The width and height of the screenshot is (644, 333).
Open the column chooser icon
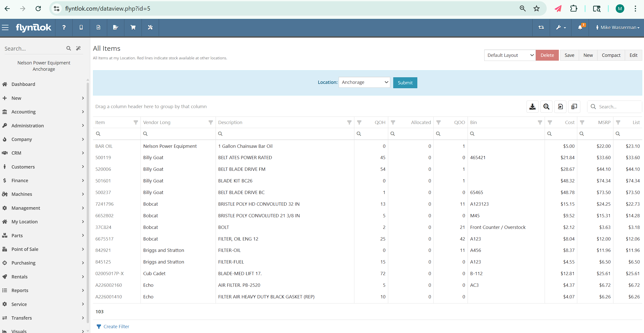click(x=574, y=107)
